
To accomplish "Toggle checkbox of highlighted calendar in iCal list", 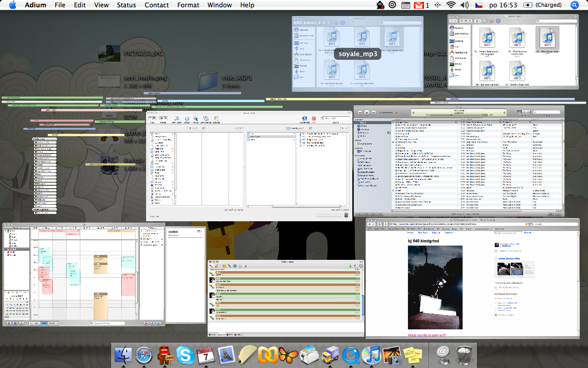I will pyautogui.click(x=8, y=249).
